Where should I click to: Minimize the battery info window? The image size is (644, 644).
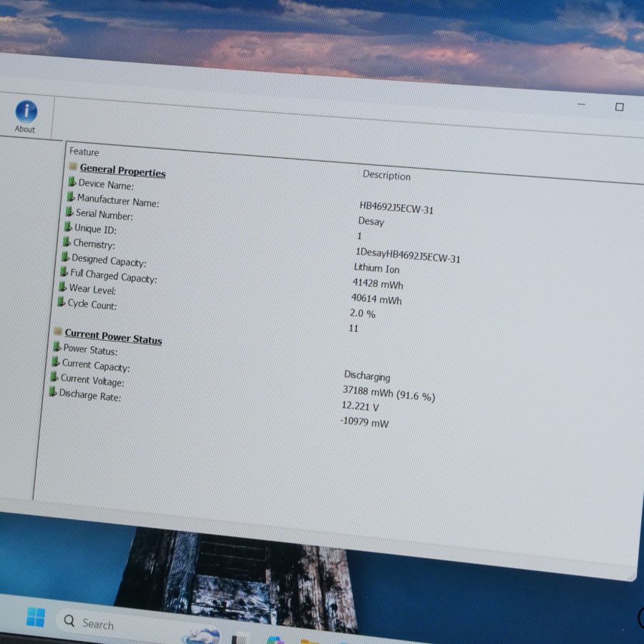click(x=581, y=104)
